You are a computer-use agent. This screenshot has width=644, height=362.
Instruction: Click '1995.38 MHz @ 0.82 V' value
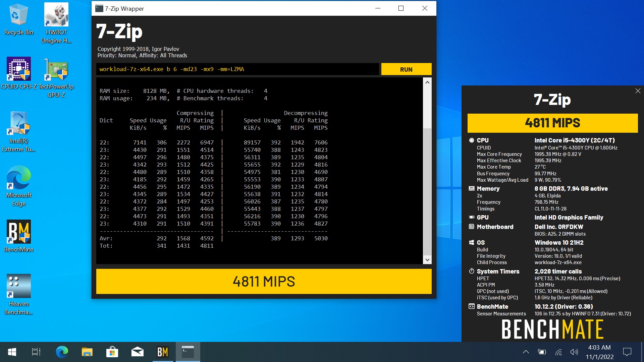[x=558, y=154]
